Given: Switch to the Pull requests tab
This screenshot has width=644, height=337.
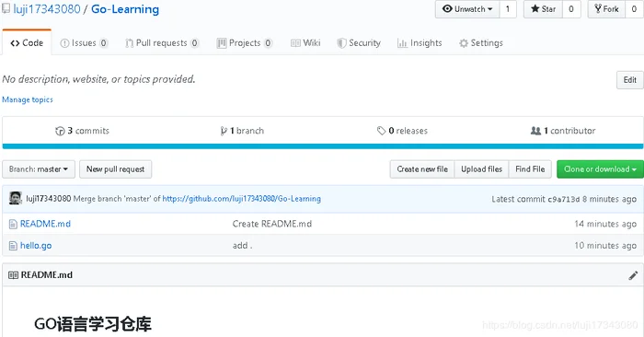Looking at the screenshot, I should [x=162, y=42].
